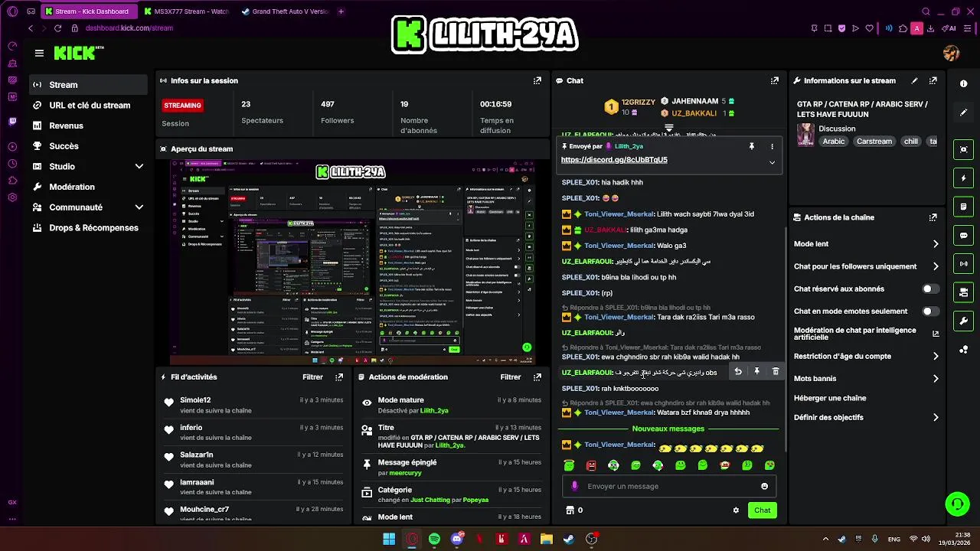Open Steam from the Windows taskbar

click(569, 539)
